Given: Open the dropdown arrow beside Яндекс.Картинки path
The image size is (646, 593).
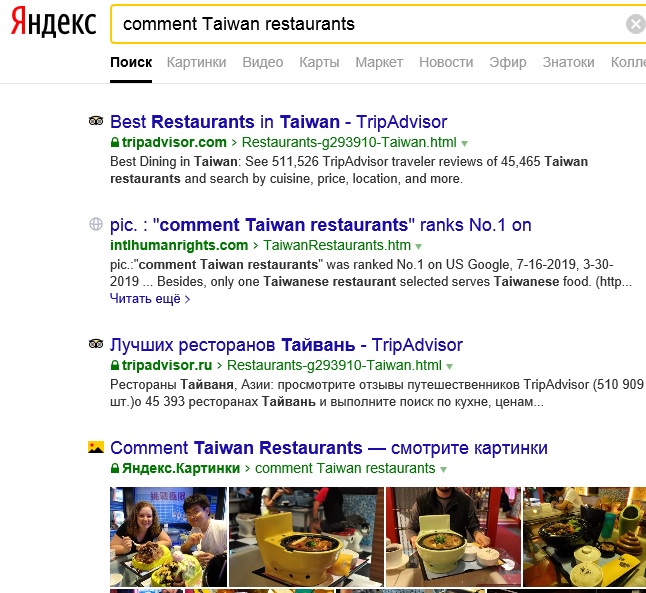Looking at the screenshot, I should (x=443, y=469).
